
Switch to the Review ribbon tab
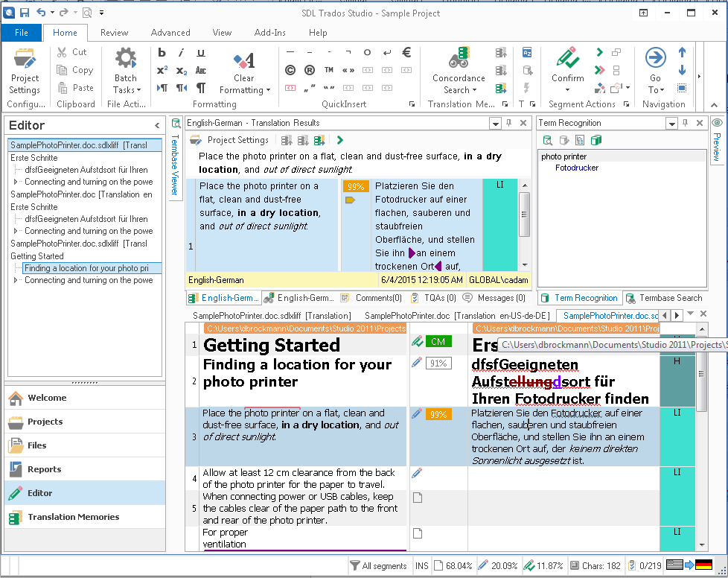coord(114,33)
